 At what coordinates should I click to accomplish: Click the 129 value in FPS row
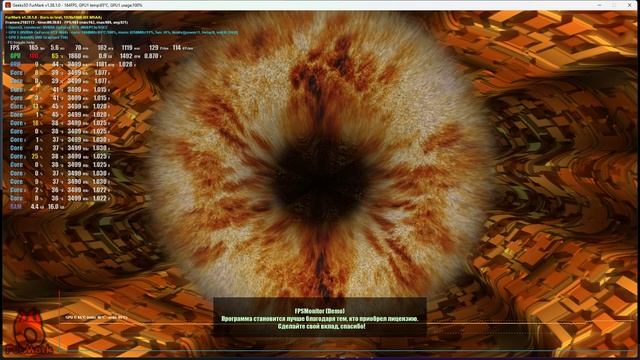tap(153, 48)
